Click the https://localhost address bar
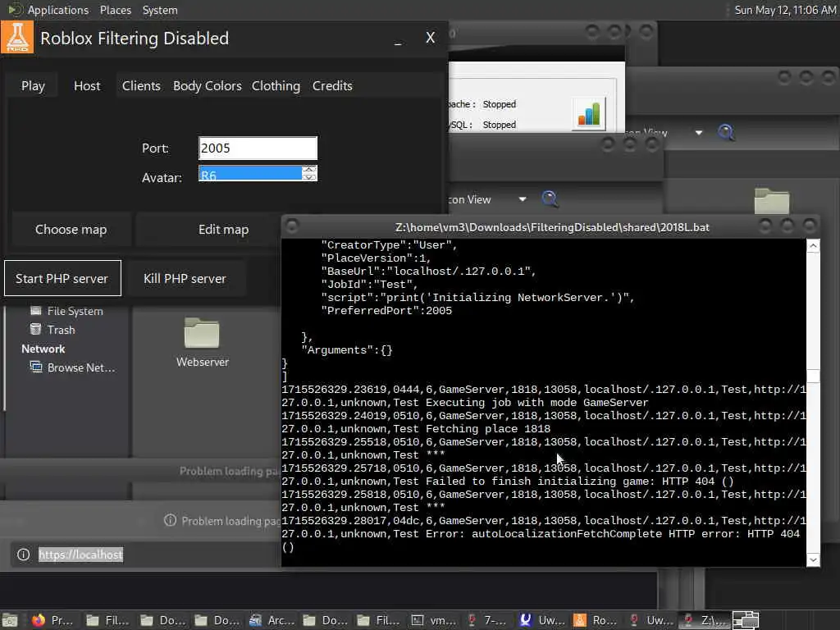Image resolution: width=840 pixels, height=630 pixels. pos(80,555)
